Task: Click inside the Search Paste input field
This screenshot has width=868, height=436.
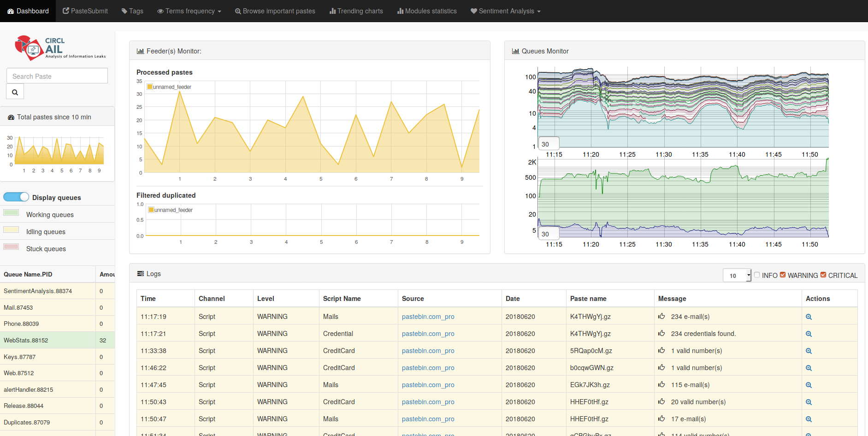Action: click(56, 76)
